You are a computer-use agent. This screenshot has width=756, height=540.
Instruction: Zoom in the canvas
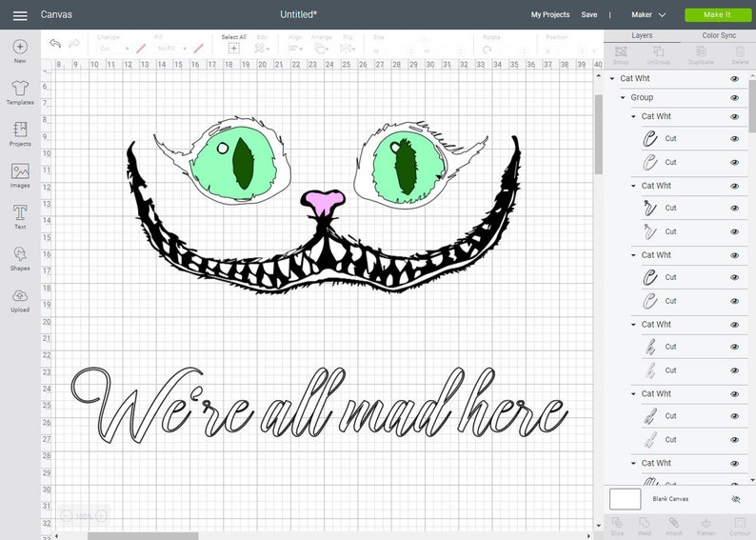(x=101, y=516)
